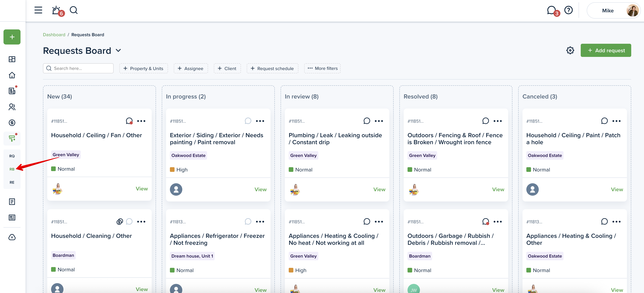
Task: Open the hamburger menu
Action: click(38, 10)
